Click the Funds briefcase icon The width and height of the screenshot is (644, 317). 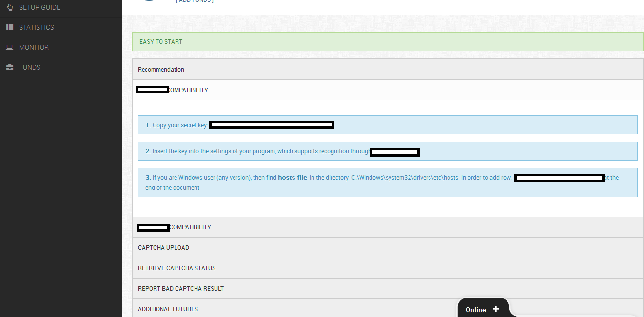10,67
